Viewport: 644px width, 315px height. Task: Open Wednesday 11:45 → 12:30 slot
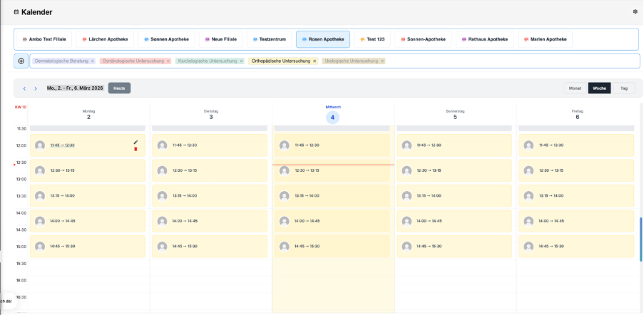(332, 145)
